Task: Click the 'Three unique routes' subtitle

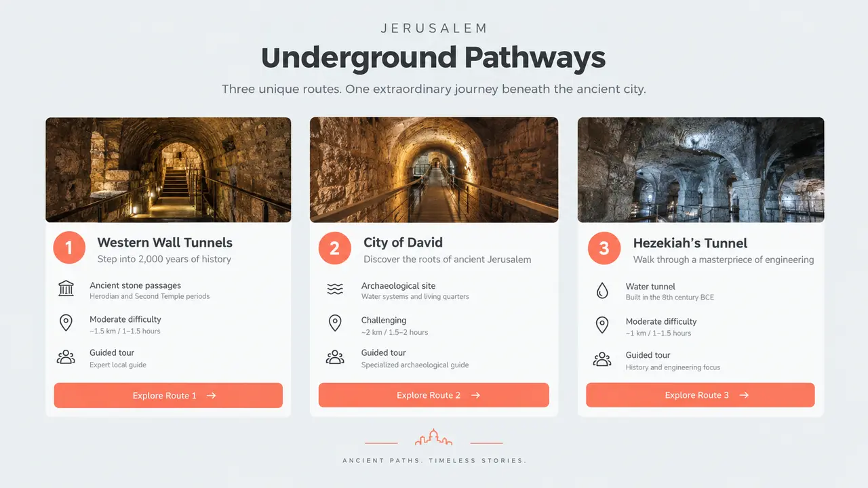Action: (434, 89)
